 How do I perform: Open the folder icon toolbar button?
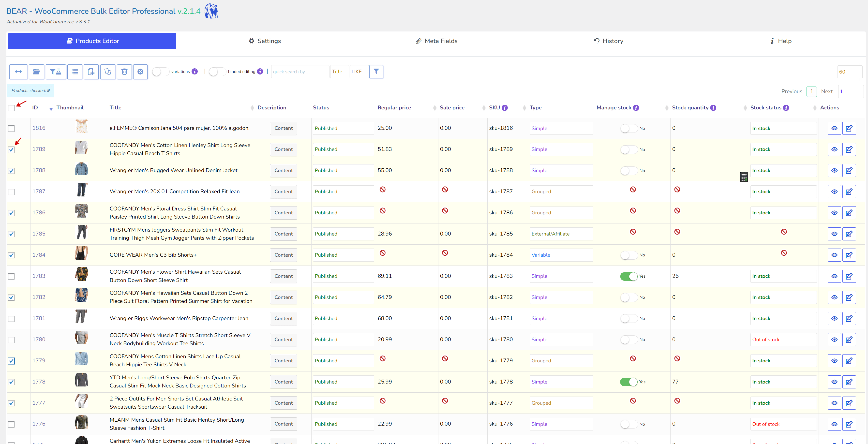click(36, 71)
